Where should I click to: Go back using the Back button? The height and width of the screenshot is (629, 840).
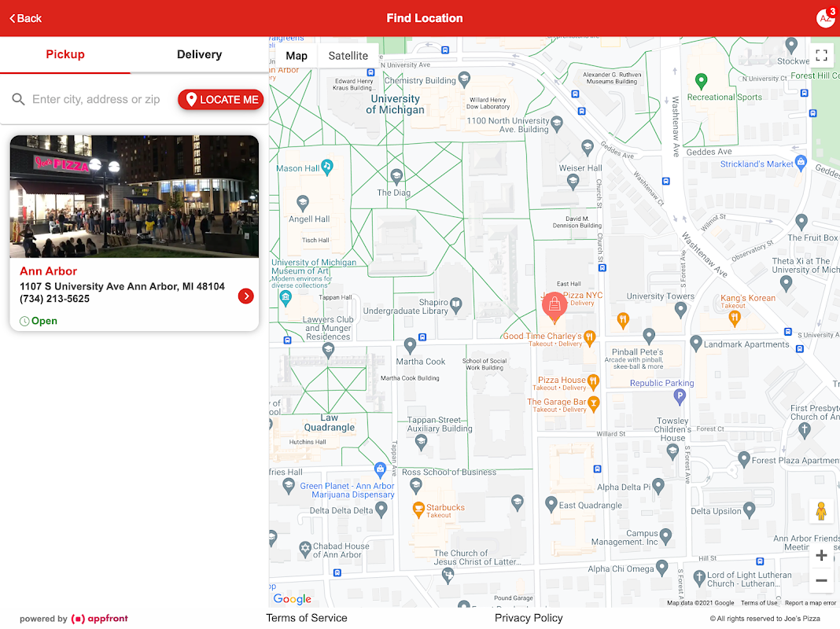(x=25, y=18)
